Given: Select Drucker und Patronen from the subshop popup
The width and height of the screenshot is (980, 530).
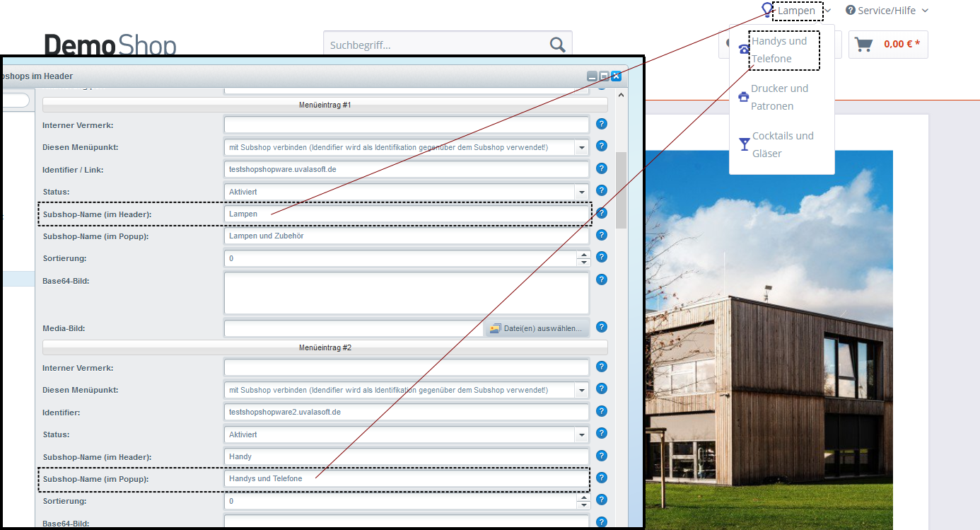Looking at the screenshot, I should [x=779, y=97].
